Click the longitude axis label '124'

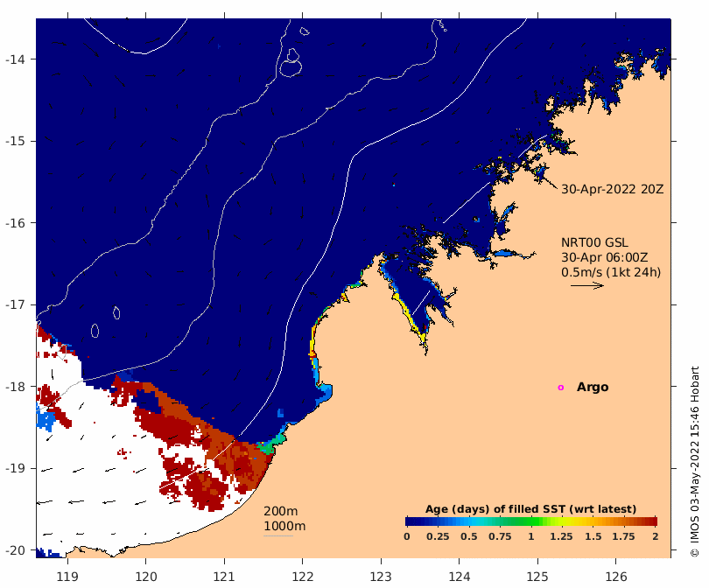460,577
